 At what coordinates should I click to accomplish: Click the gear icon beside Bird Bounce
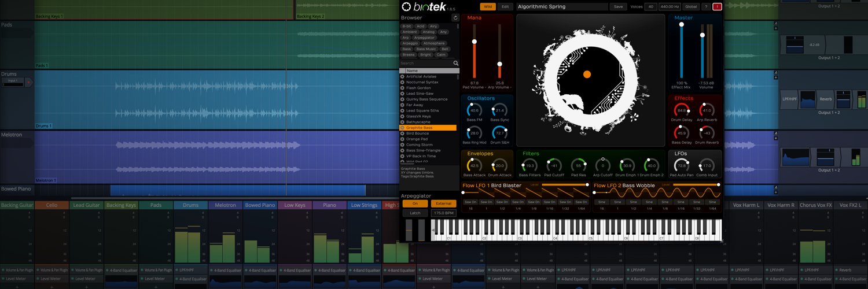point(403,134)
